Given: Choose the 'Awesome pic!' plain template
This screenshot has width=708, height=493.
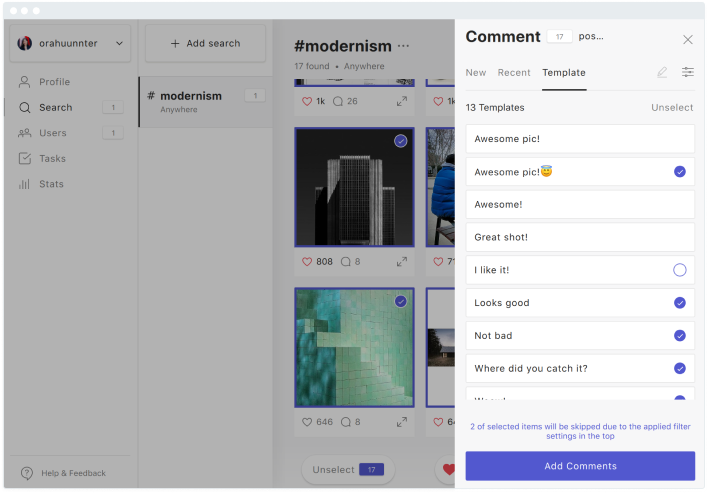Looking at the screenshot, I should pyautogui.click(x=580, y=139).
